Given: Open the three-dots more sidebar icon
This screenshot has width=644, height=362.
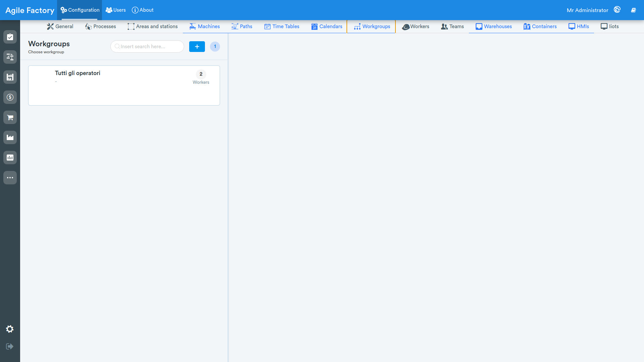Looking at the screenshot, I should [10, 178].
